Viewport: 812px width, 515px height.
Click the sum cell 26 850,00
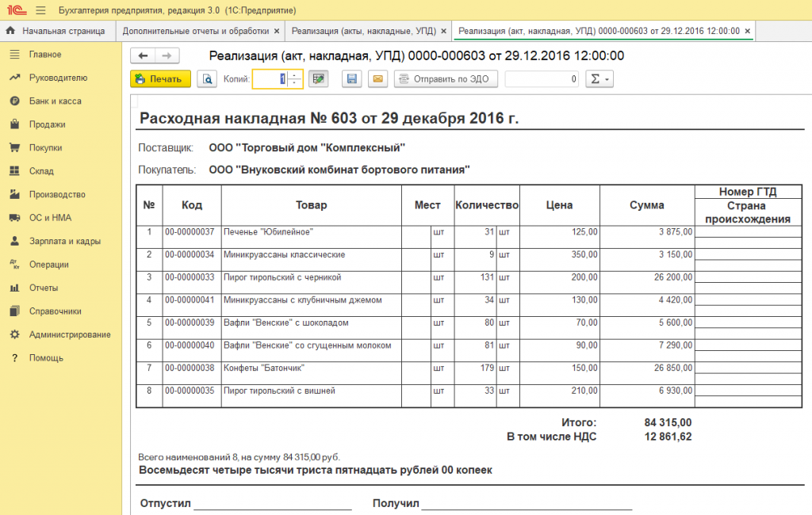(647, 373)
